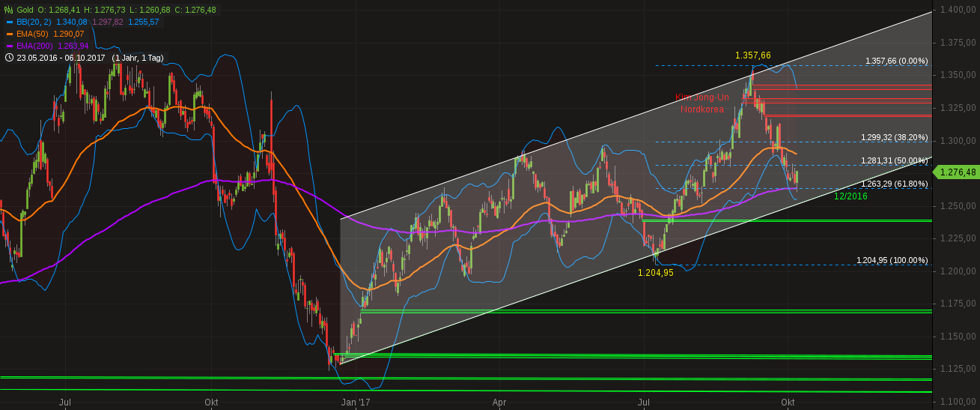Click the clock icon beside the date range
The image size is (980, 410).
coord(9,58)
